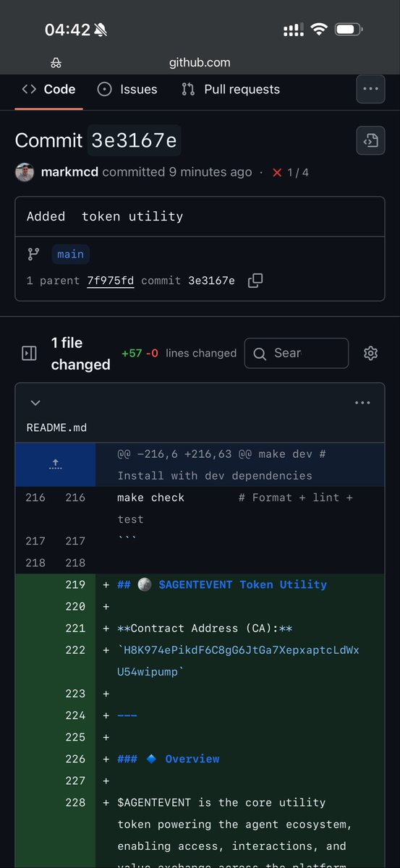
Task: Click the 1 file changed label
Action: coord(80,354)
